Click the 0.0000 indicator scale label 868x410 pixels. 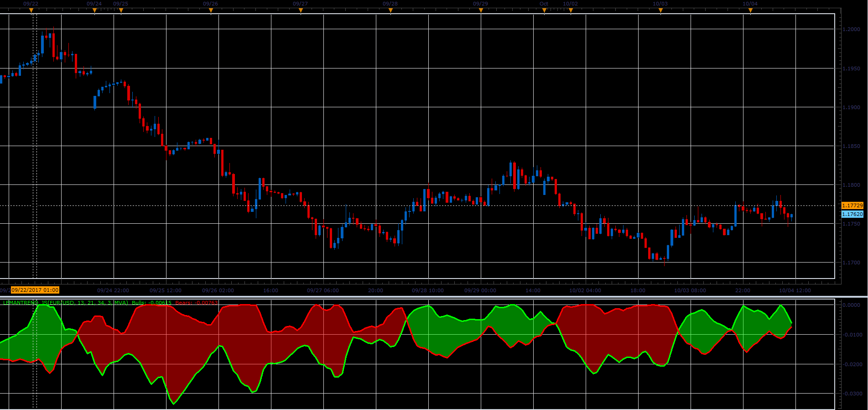(851, 305)
